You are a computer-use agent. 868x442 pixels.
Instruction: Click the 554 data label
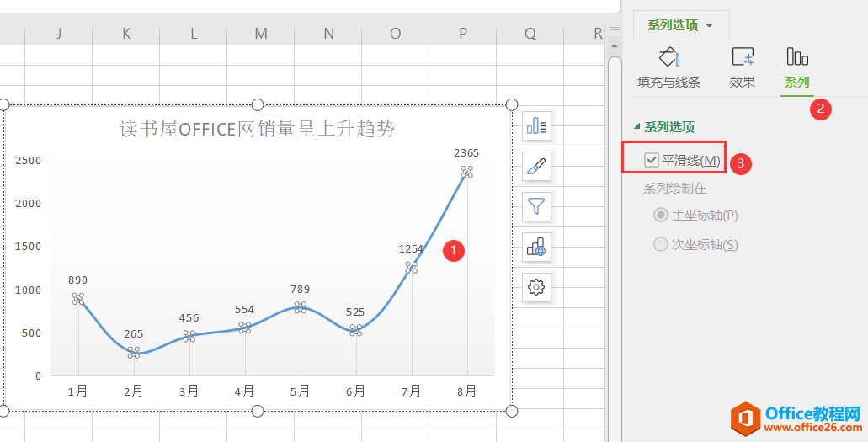[x=244, y=310]
